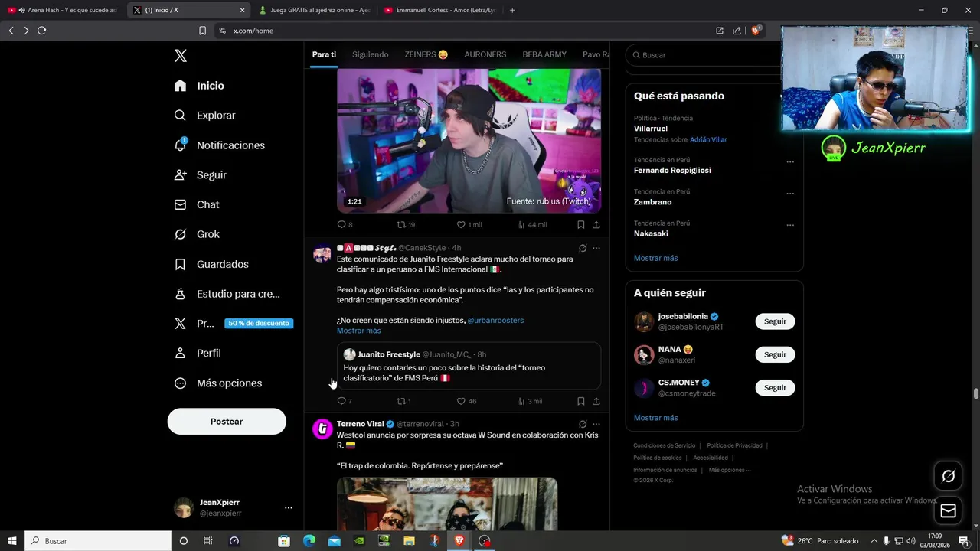Reply to the rubius video post
This screenshot has width=980, height=551.
[345, 224]
